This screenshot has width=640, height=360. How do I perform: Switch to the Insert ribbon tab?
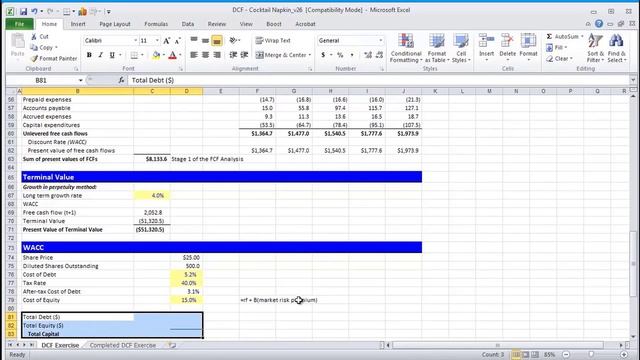click(x=78, y=24)
